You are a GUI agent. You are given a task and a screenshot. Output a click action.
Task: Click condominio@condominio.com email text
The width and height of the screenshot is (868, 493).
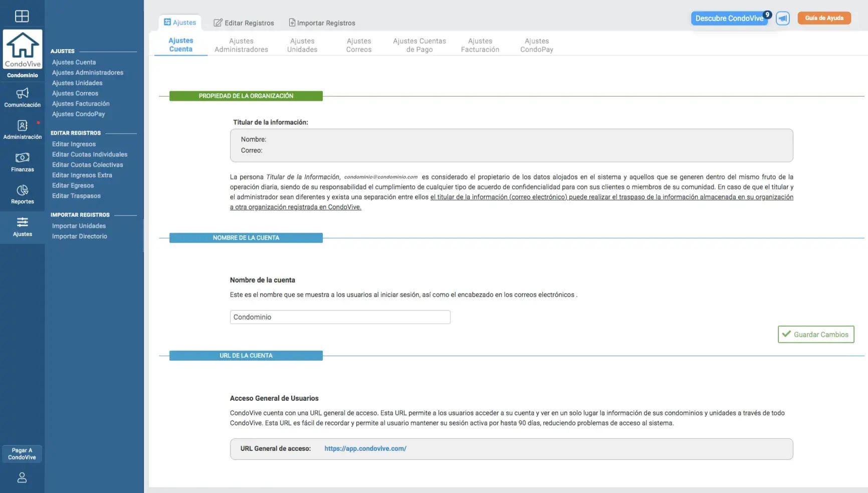tap(381, 177)
